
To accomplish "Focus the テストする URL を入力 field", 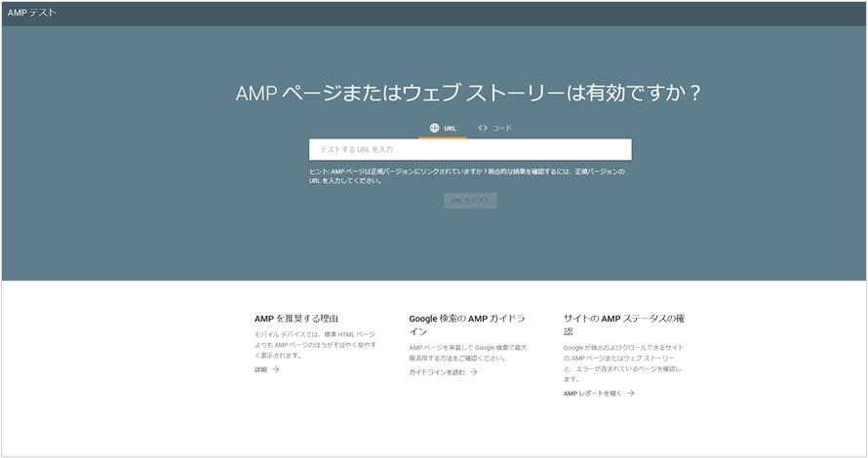I will [x=470, y=149].
